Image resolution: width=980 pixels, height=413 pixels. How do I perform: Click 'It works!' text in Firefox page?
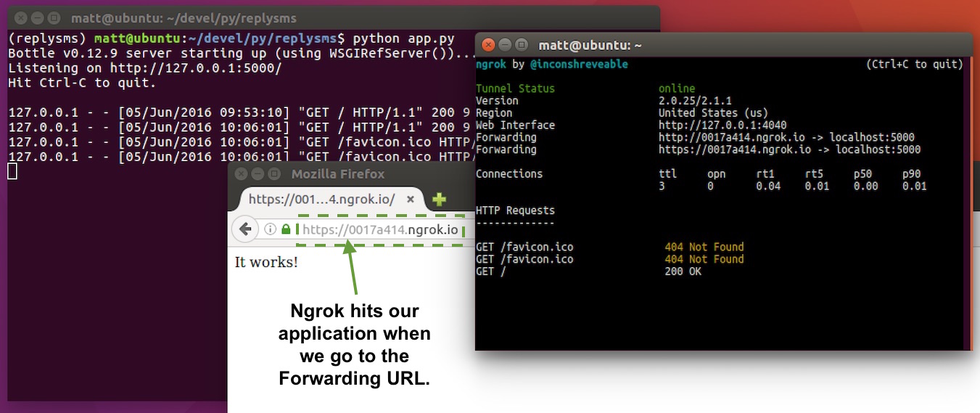pyautogui.click(x=266, y=262)
